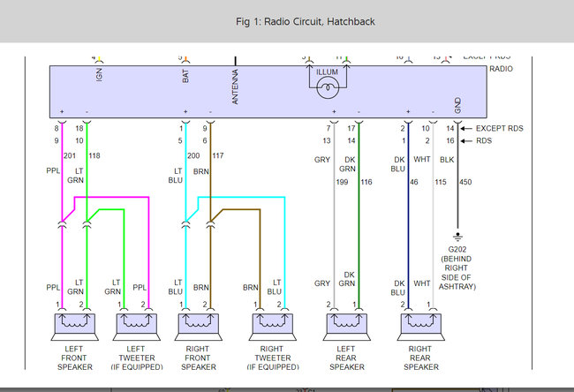Click the figure title Radio Circuit, Hatchback
This screenshot has height=392, width=574.
[306, 21]
